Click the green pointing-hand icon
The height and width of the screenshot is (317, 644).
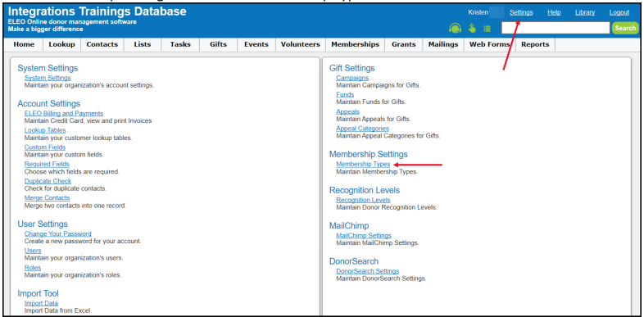pyautogui.click(x=472, y=29)
